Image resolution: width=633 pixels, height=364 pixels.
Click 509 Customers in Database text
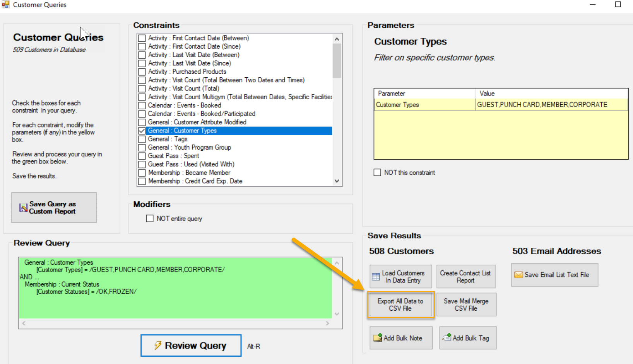pyautogui.click(x=49, y=50)
